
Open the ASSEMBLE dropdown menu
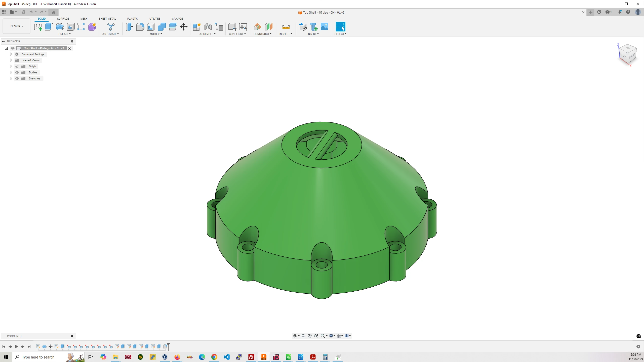coord(208,34)
